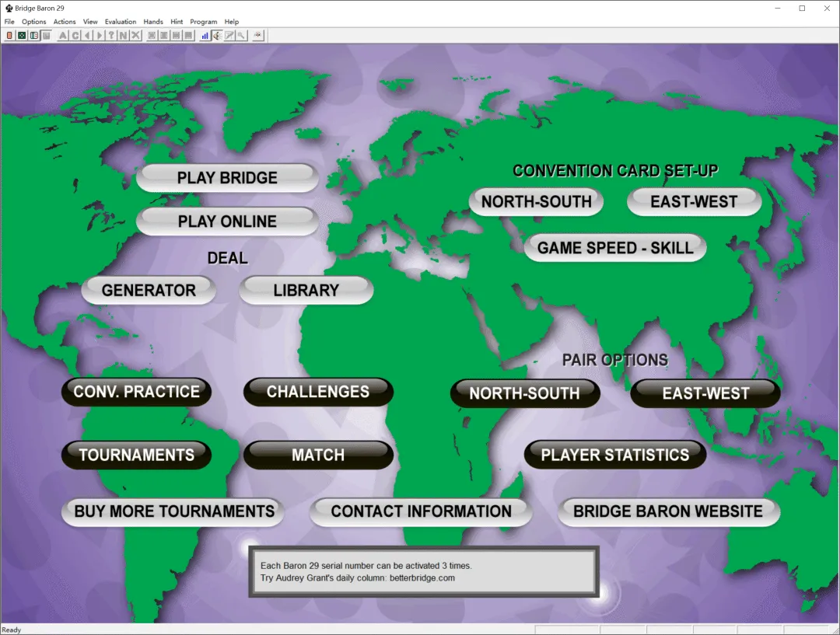Open the Hint menu
Image resolution: width=840 pixels, height=635 pixels.
coord(177,22)
